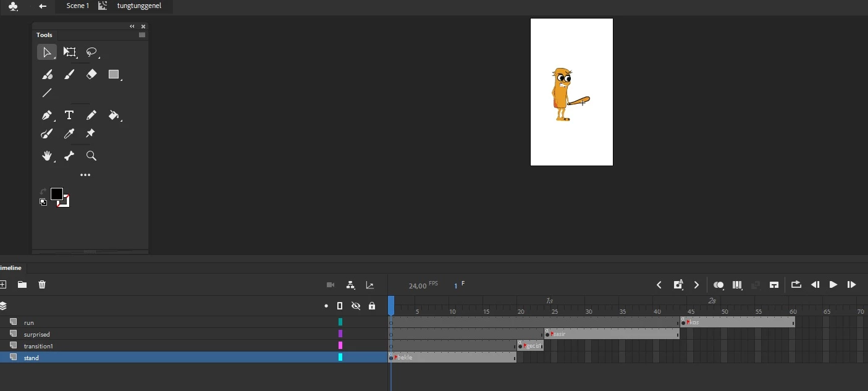
Task: Go to previous keyframe
Action: click(x=659, y=285)
